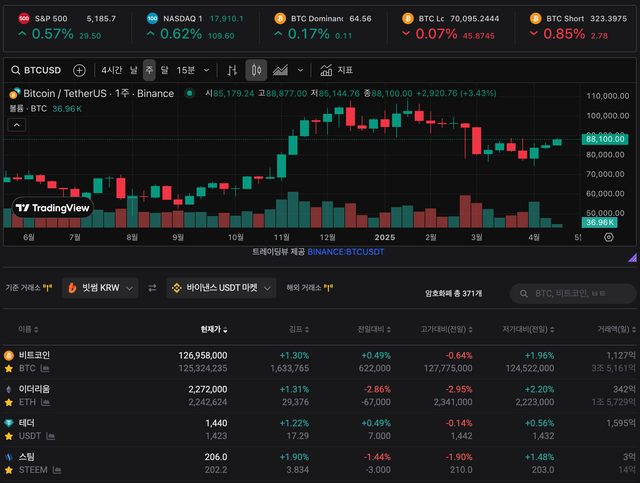
Task: Select the area chart style icon
Action: pos(280,70)
